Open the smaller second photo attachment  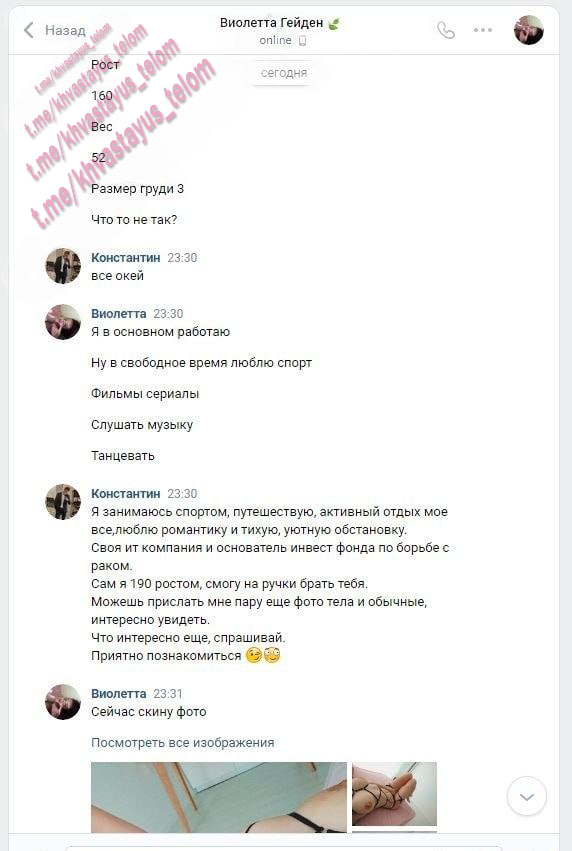pos(395,794)
